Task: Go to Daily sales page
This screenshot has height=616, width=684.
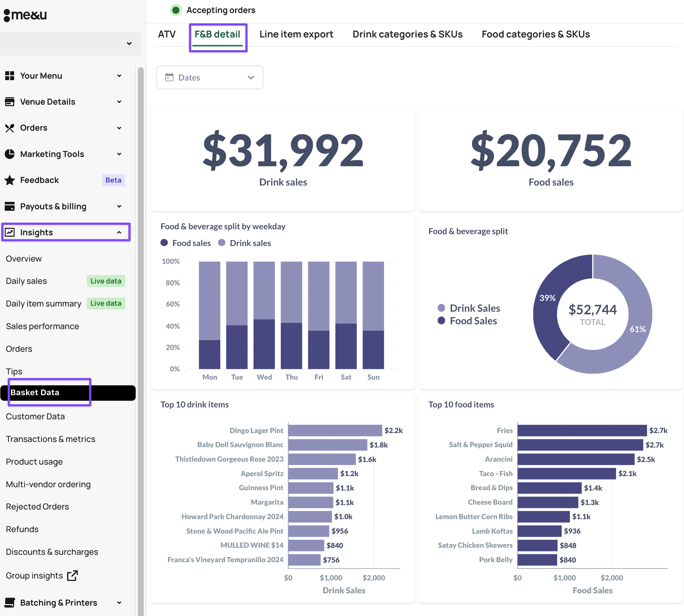Action: pos(26,281)
